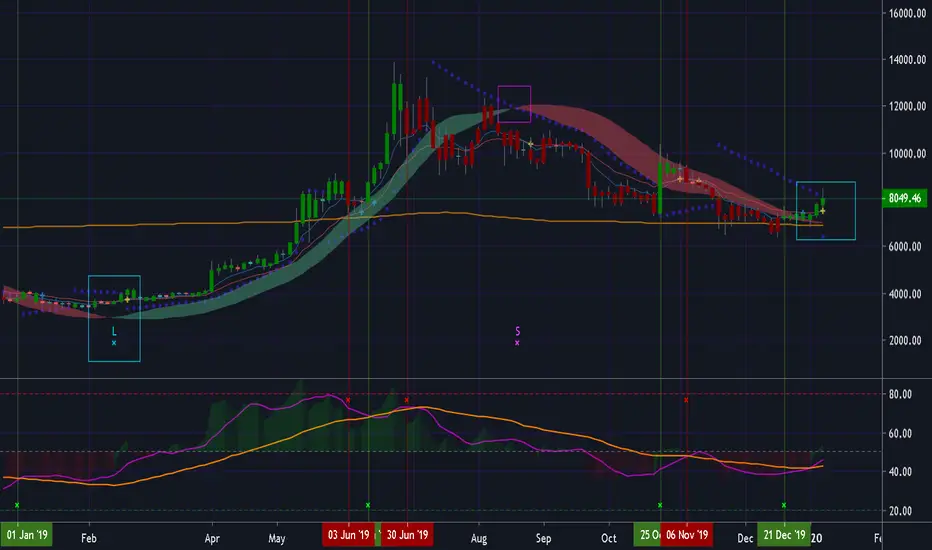Click green x marker on 21 Dec line
This screenshot has width=932, height=550.
(784, 505)
